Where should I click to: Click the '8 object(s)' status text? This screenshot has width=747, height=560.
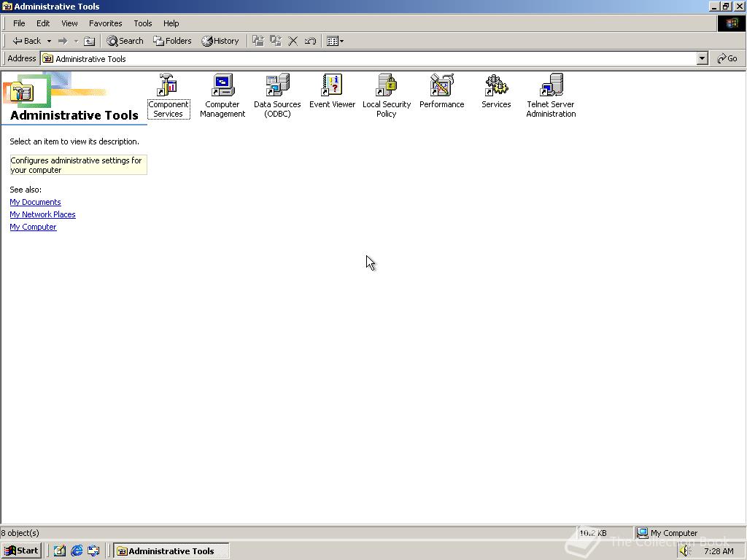(x=20, y=533)
